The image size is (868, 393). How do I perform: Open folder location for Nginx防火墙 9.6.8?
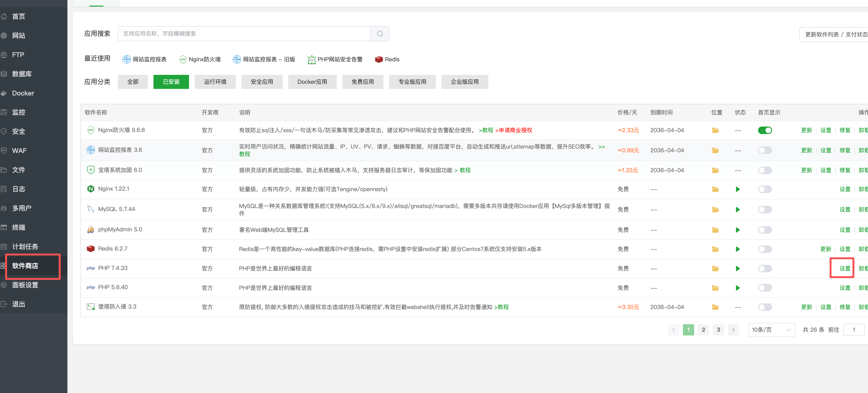coord(715,131)
